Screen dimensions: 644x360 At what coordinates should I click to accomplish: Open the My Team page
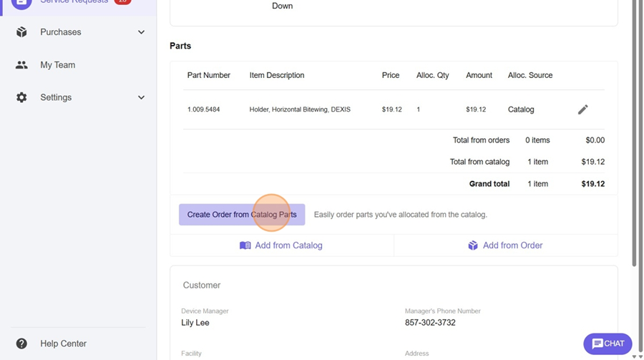coord(57,65)
